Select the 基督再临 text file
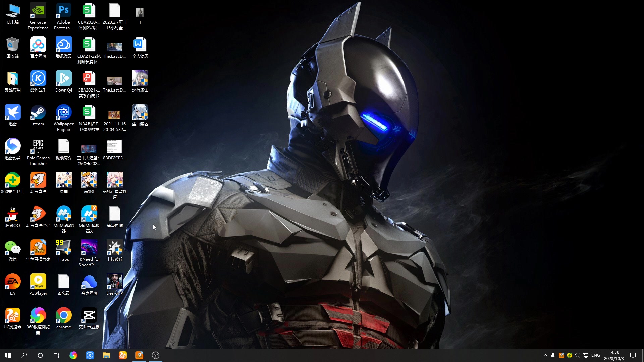Image resolution: width=644 pixels, height=362 pixels. [115, 217]
